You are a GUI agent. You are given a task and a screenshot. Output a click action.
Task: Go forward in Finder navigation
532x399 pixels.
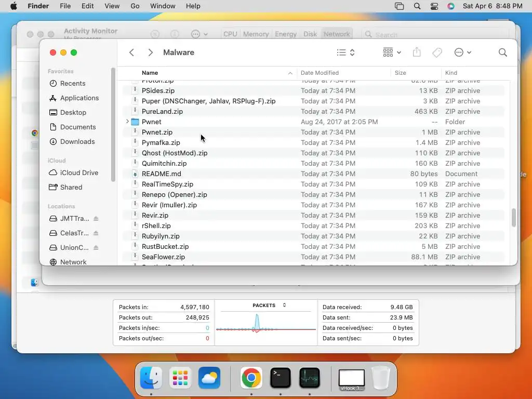[x=150, y=52]
